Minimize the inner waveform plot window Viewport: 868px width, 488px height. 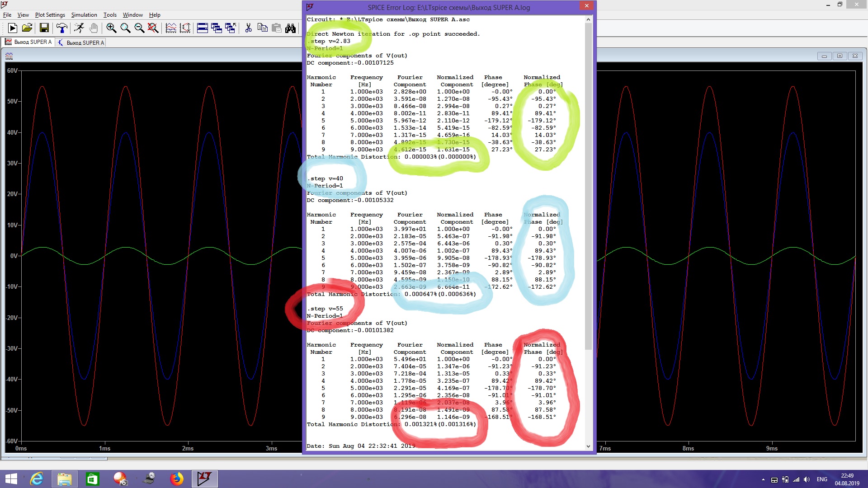pyautogui.click(x=824, y=56)
